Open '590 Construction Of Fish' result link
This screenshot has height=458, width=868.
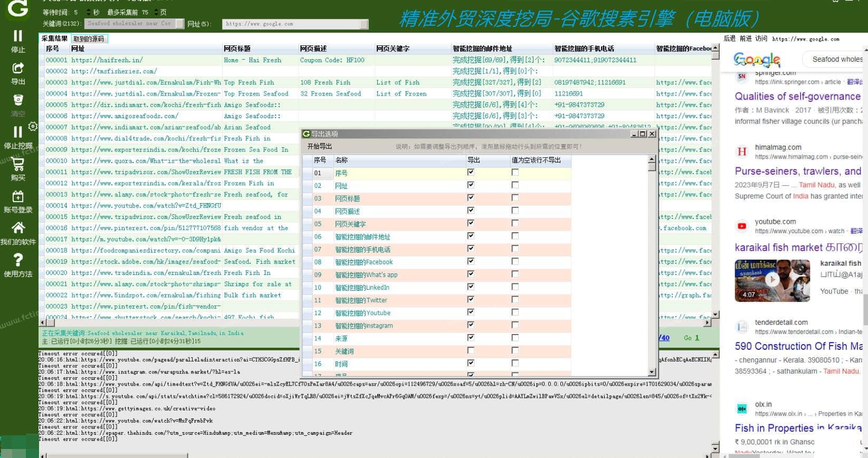[799, 346]
